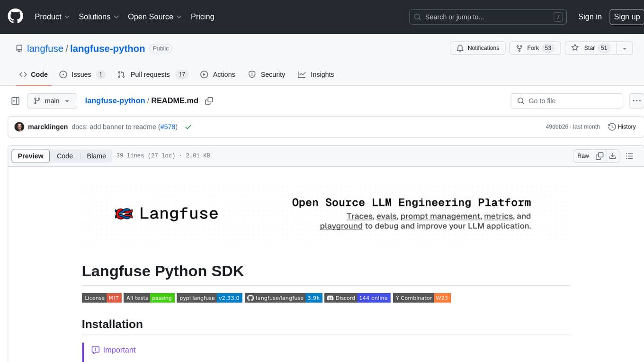Viewport: 644px width, 362px height.
Task: Click the Y Combinator W23 badge
Action: pos(421,298)
